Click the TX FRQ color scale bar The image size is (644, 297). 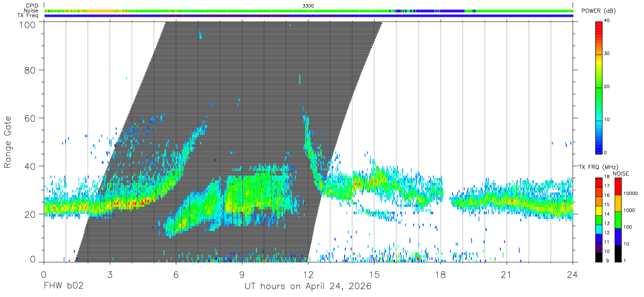coord(599,219)
